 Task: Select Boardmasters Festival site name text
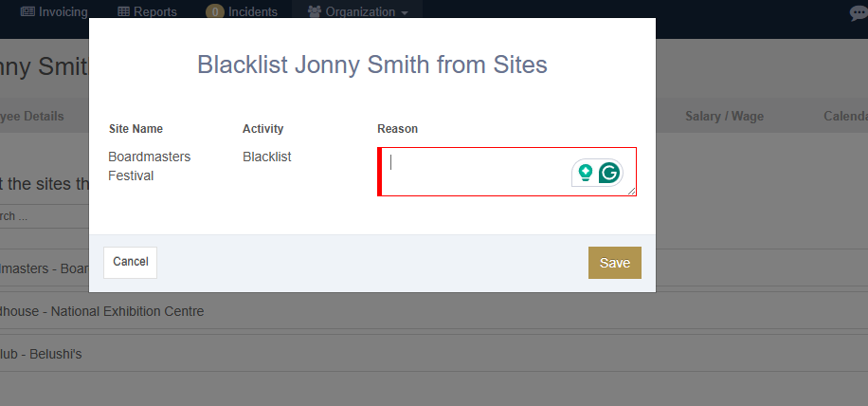coord(149,166)
